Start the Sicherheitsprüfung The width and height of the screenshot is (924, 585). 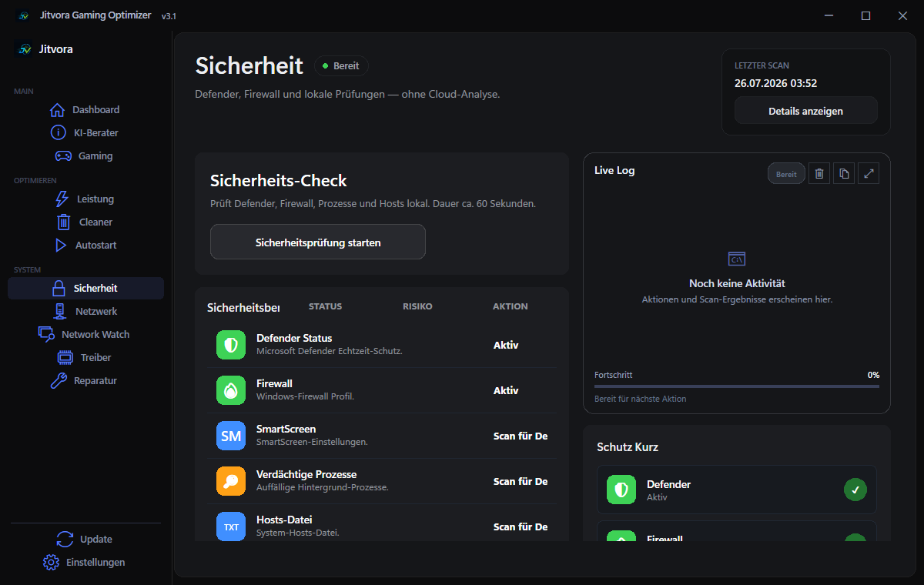[318, 242]
